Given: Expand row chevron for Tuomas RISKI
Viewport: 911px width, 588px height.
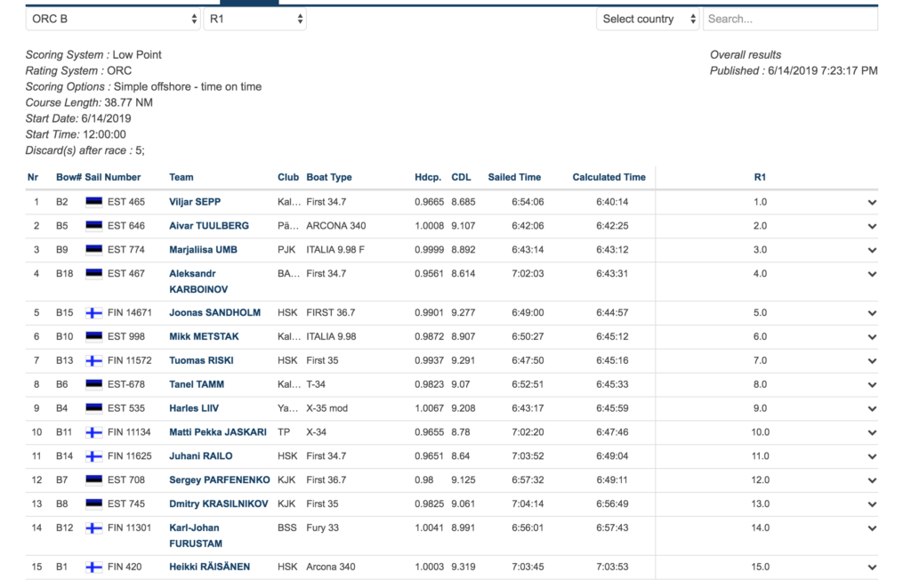Looking at the screenshot, I should point(872,361).
